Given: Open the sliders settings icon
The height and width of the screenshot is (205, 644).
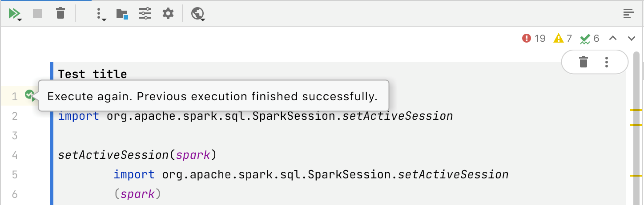Looking at the screenshot, I should coord(145,14).
